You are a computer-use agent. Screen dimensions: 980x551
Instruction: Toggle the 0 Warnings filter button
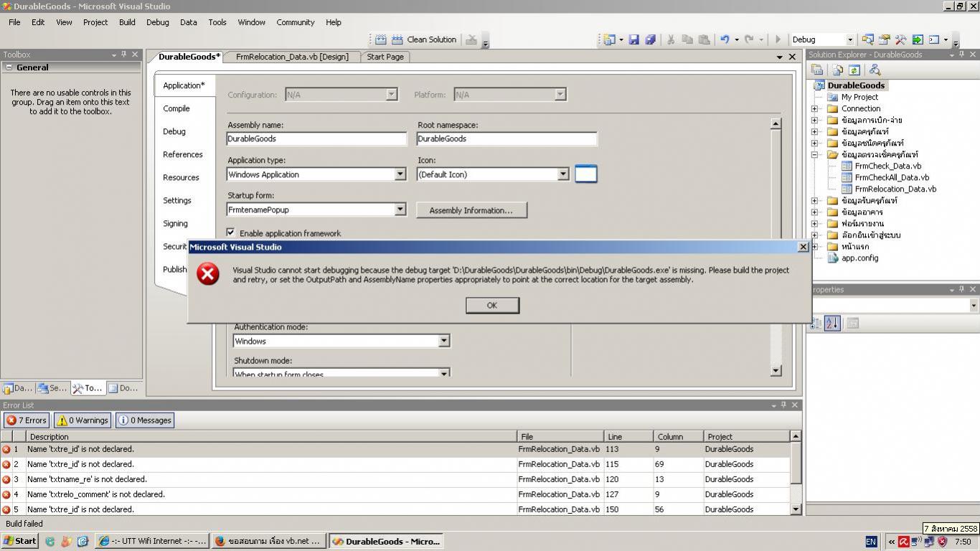[x=83, y=420]
